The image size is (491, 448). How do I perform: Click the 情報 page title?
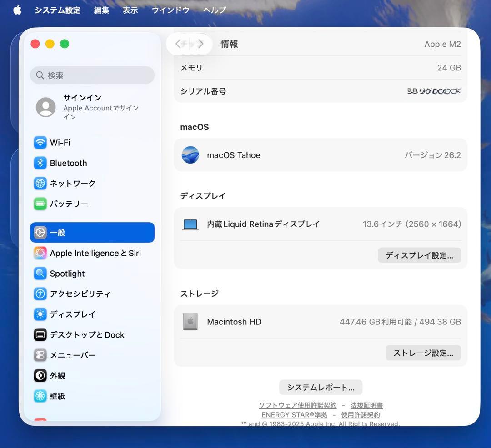click(x=229, y=44)
